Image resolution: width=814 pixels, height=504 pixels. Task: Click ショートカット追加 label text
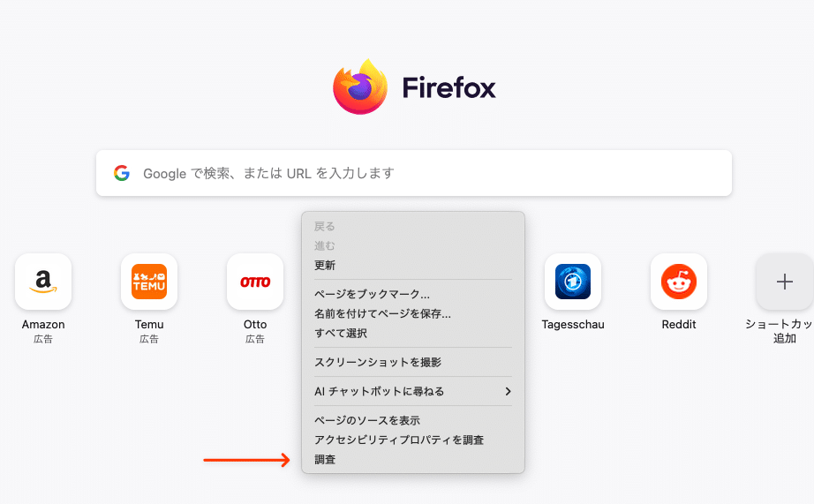pos(780,331)
